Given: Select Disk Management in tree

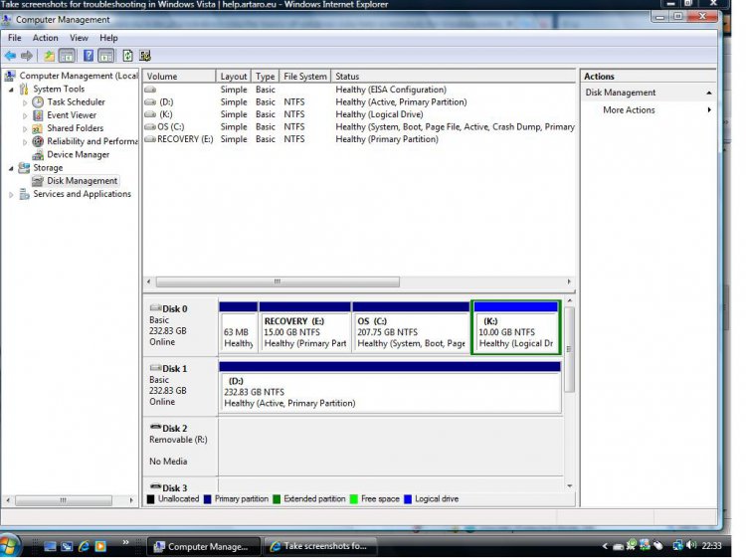Looking at the screenshot, I should (x=82, y=181).
